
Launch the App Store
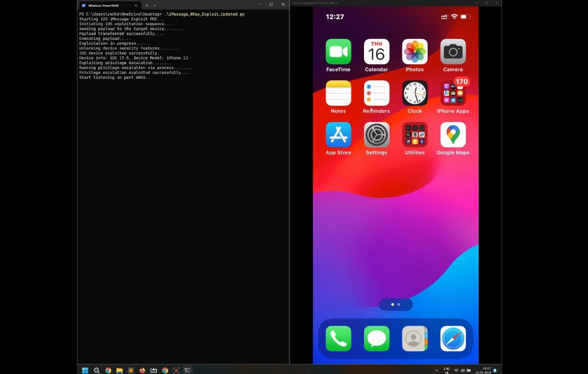click(x=338, y=135)
